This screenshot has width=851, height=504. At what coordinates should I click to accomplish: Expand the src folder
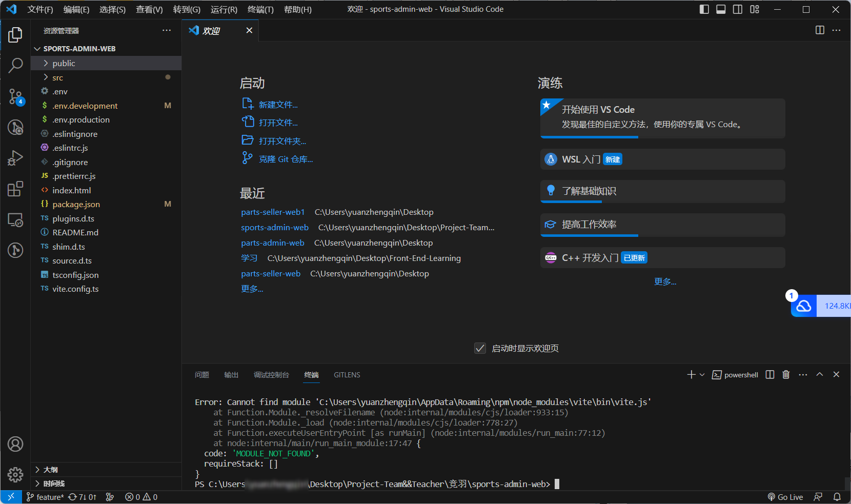pos(106,77)
